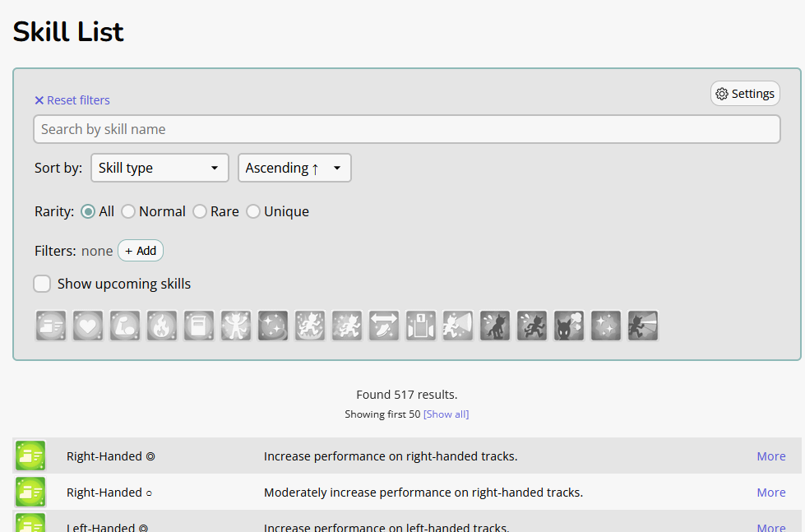Filter by dark running figure sweat icon
The height and width of the screenshot is (532, 805).
[x=531, y=326]
